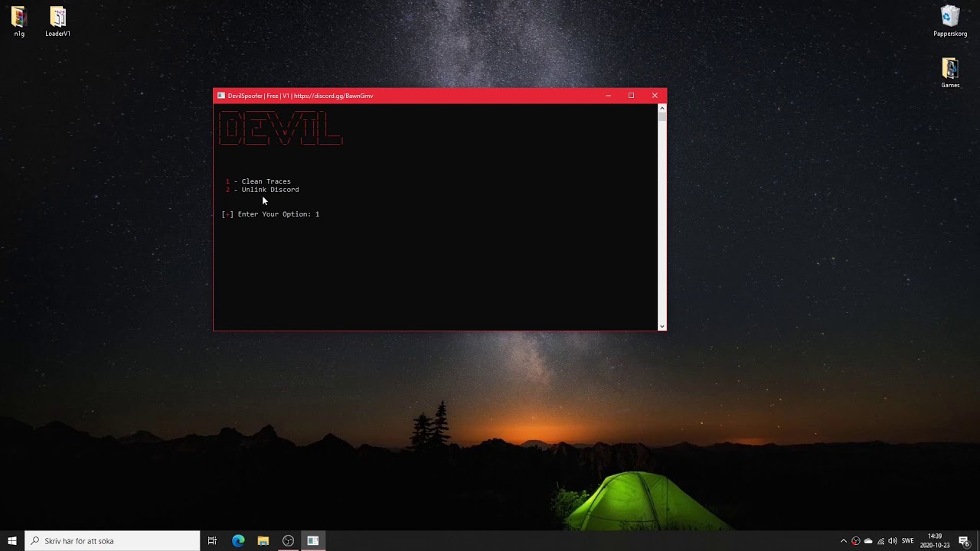Click the 'Unlink Discord' option text

point(270,190)
